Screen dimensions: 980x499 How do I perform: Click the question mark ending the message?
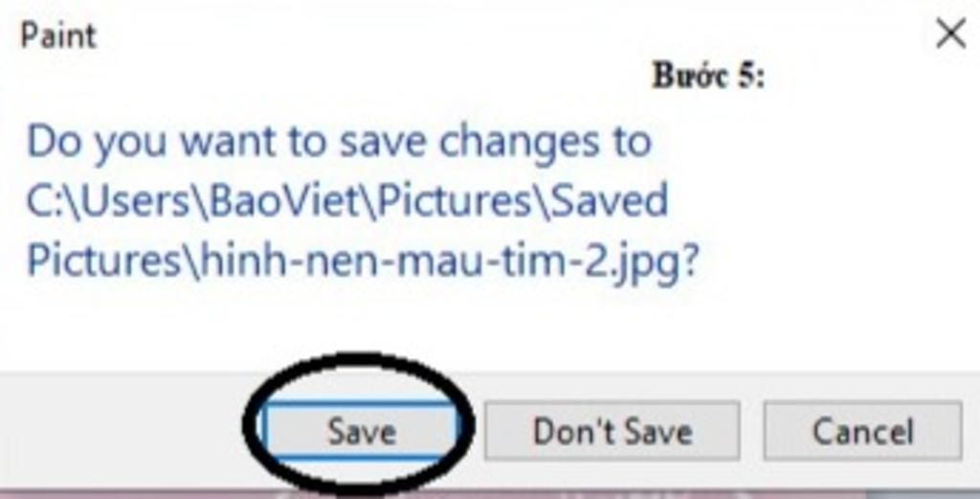click(690, 259)
